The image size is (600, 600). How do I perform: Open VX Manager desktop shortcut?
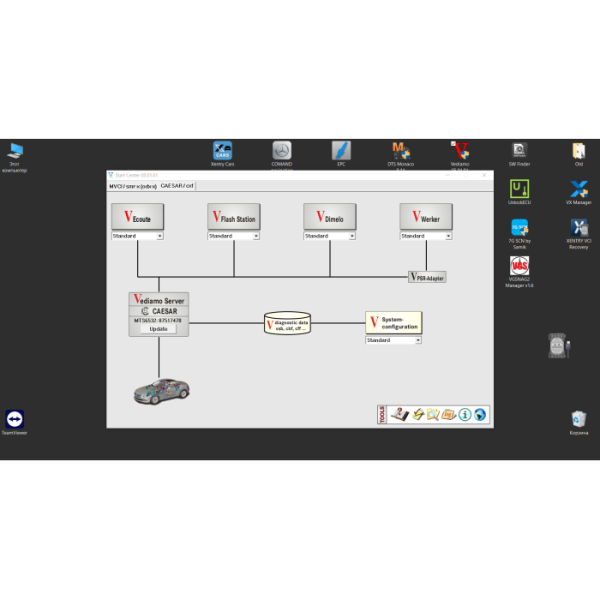click(578, 190)
